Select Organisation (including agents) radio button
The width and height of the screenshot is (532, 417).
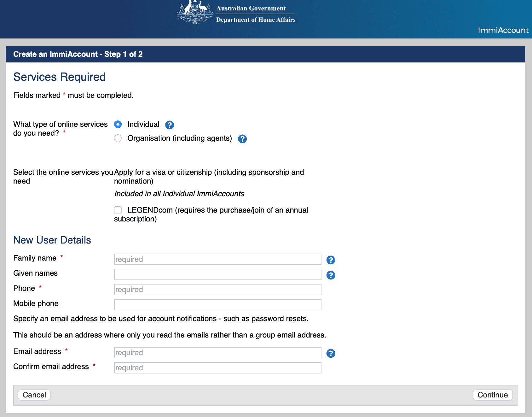tap(118, 138)
